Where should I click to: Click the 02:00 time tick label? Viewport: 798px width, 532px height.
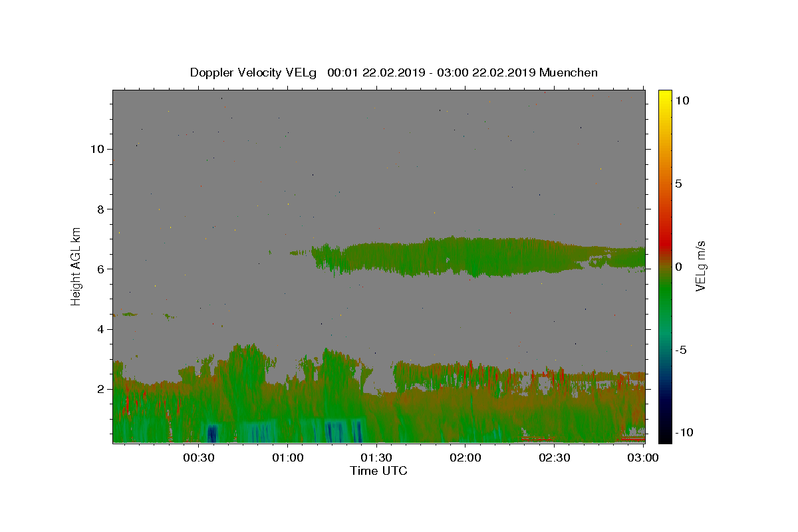tap(465, 458)
